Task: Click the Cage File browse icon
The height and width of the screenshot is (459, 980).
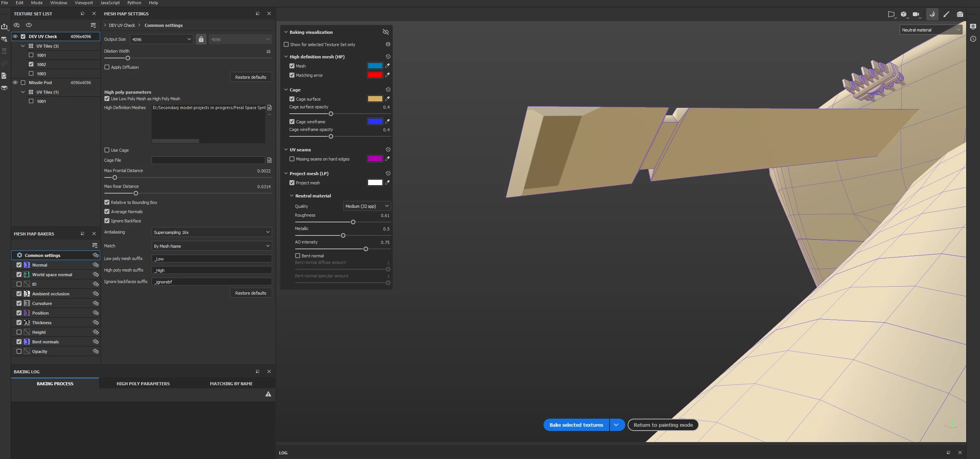Action: coord(269,160)
